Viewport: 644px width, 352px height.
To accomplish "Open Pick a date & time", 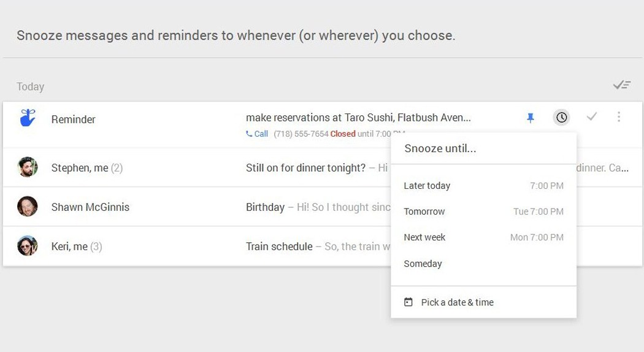I will [457, 302].
